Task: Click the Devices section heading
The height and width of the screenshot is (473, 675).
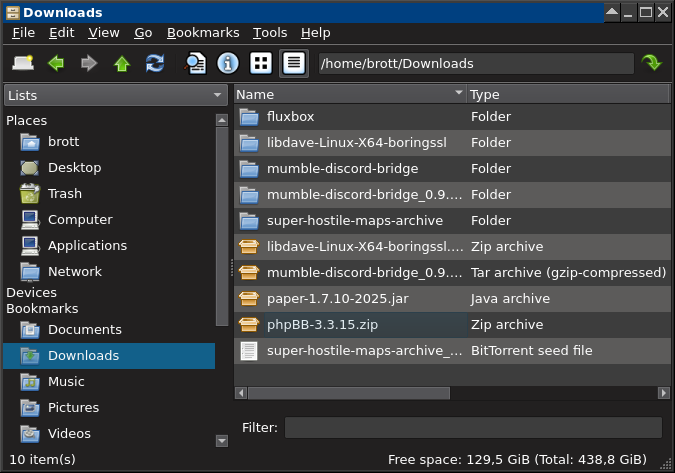Action: (31, 293)
